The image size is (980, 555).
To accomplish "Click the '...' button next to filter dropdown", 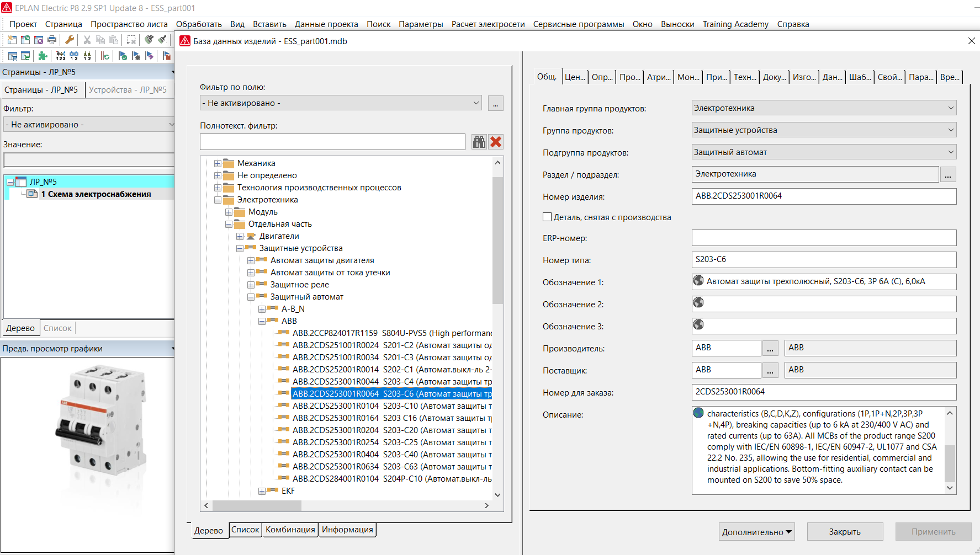I will 496,103.
